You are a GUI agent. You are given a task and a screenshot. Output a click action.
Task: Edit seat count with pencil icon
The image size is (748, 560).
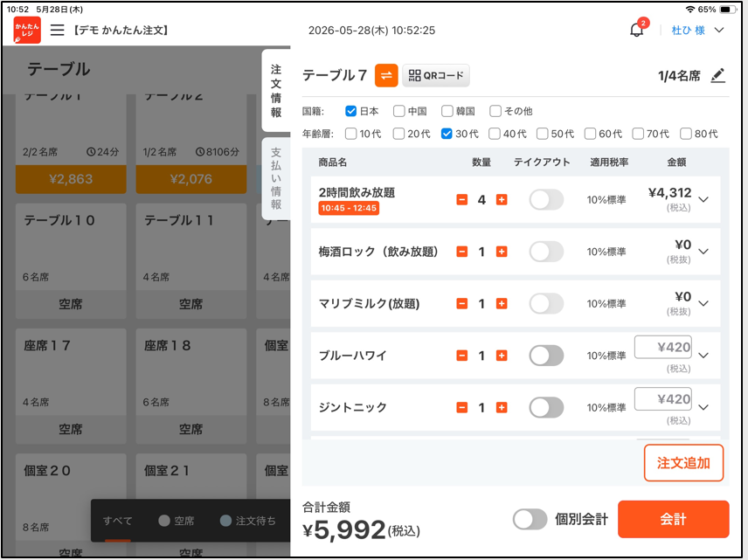(x=717, y=75)
